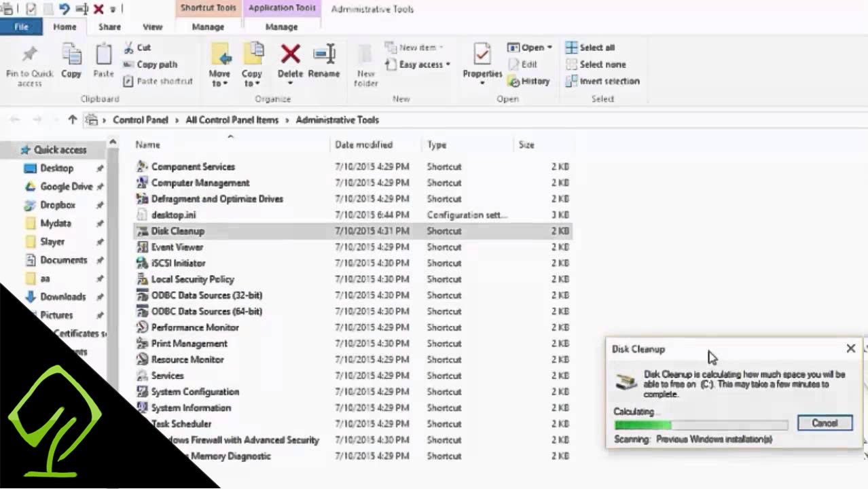Sort by the Size column header
Viewport: 868px width, 489px height.
(x=526, y=145)
